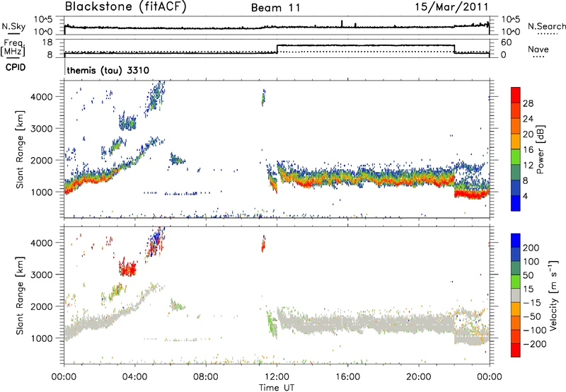Screen dimensions: 566x392
Task: Click the 4000 km tick in velocity panel
Action: [x=42, y=243]
